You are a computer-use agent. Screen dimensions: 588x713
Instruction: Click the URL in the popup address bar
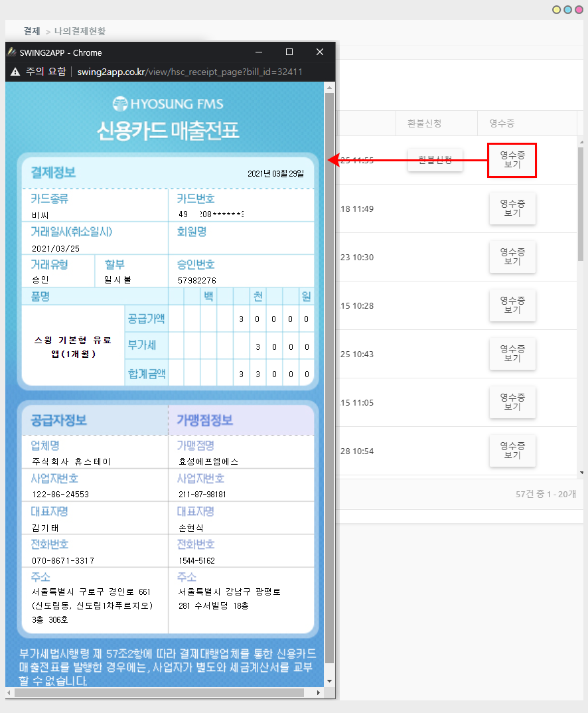(x=190, y=72)
